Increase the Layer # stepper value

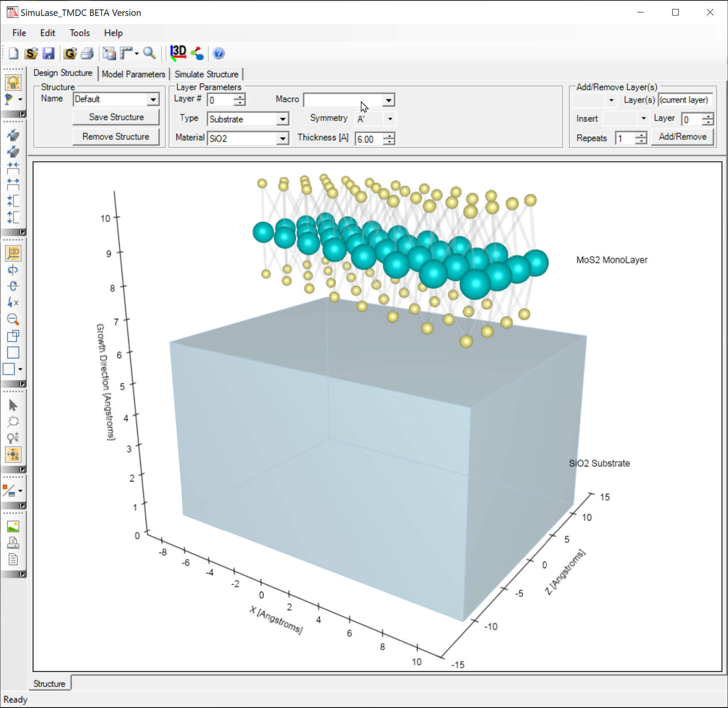[x=240, y=97]
